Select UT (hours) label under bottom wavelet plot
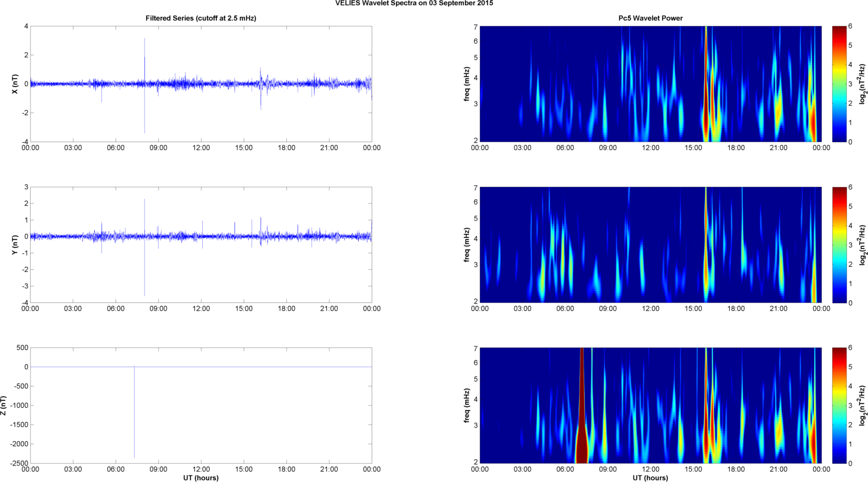 650,478
